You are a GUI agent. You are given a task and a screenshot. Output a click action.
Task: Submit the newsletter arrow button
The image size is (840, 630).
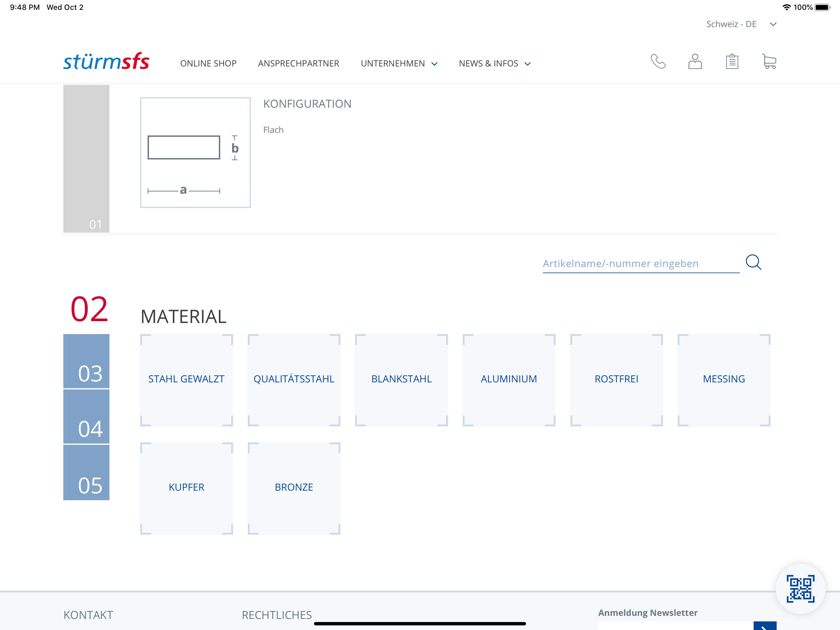point(765,626)
